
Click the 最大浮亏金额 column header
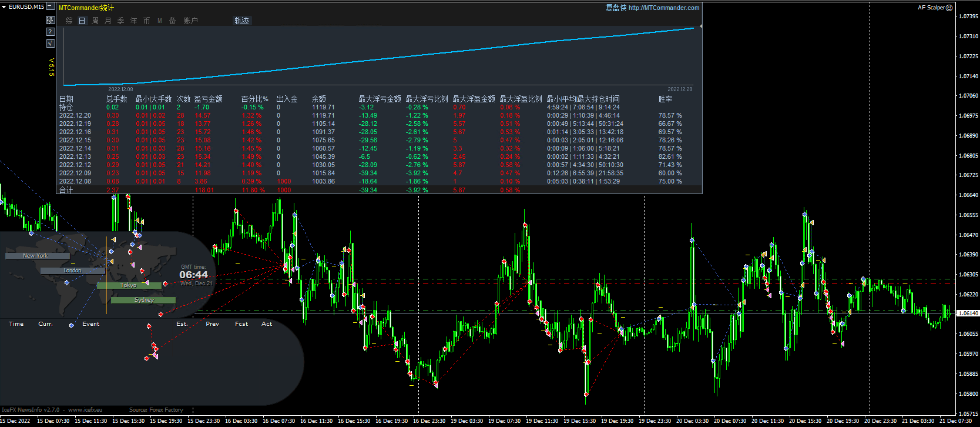pyautogui.click(x=380, y=99)
